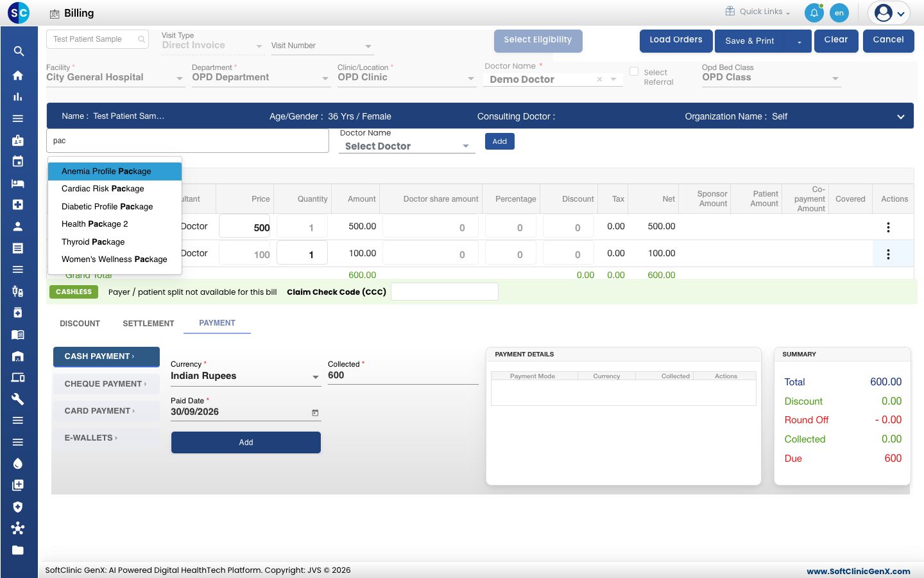Select E-WALLETS option
This screenshot has width=924, height=578.
(107, 438)
